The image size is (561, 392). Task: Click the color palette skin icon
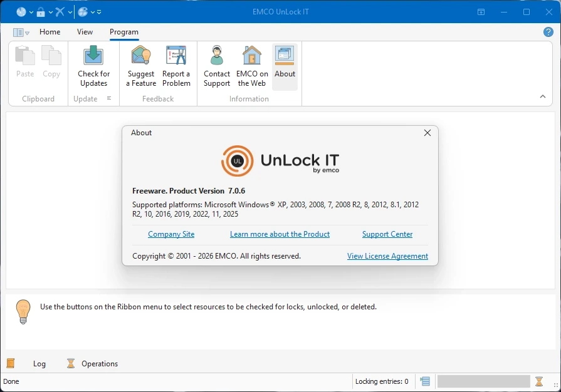click(83, 12)
